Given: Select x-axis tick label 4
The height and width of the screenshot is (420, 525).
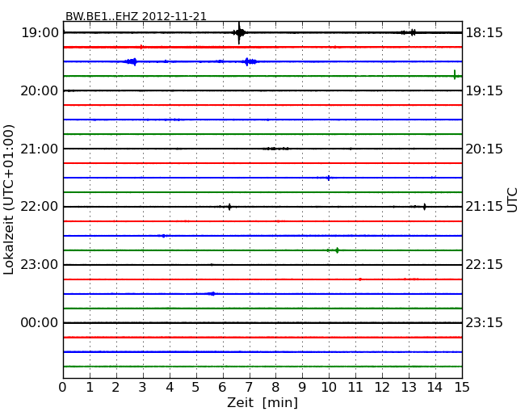Looking at the screenshot, I should click(x=170, y=387).
